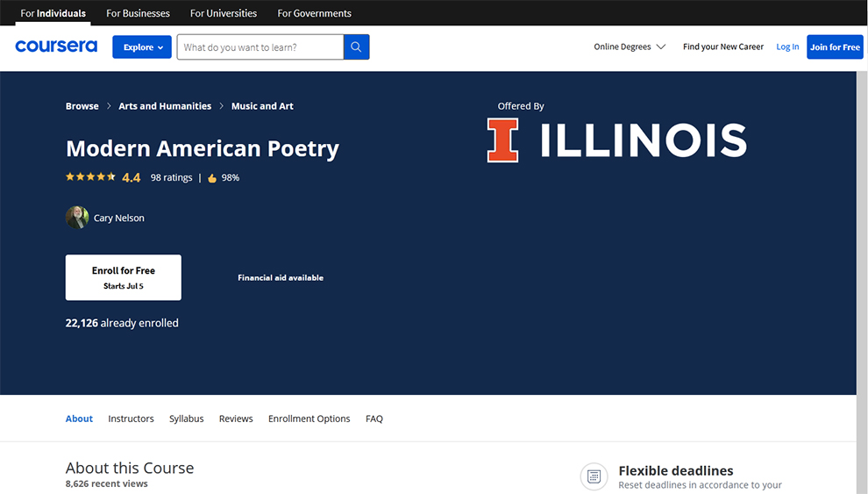Open Music and Art breadcrumb
This screenshot has width=868, height=494.
point(262,106)
